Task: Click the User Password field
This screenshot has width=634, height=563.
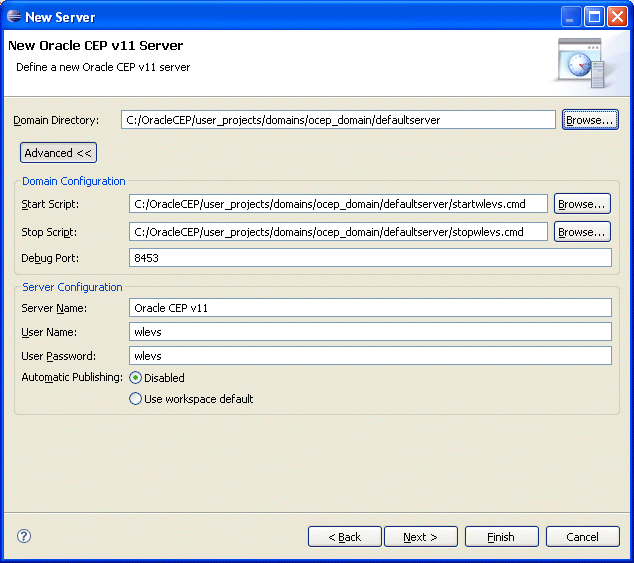Action: coord(370,356)
